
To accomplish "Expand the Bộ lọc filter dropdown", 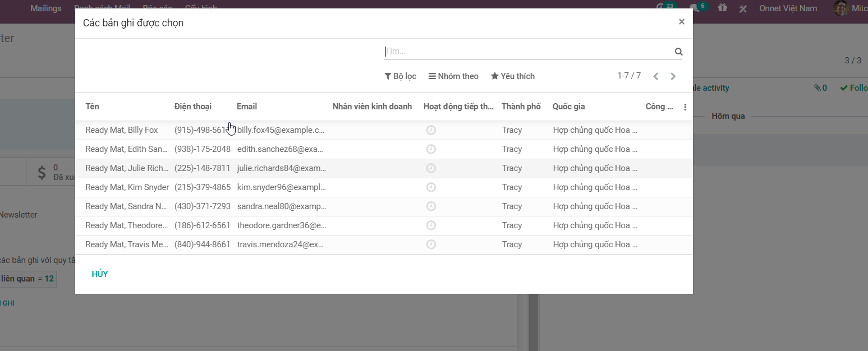I will (x=400, y=76).
